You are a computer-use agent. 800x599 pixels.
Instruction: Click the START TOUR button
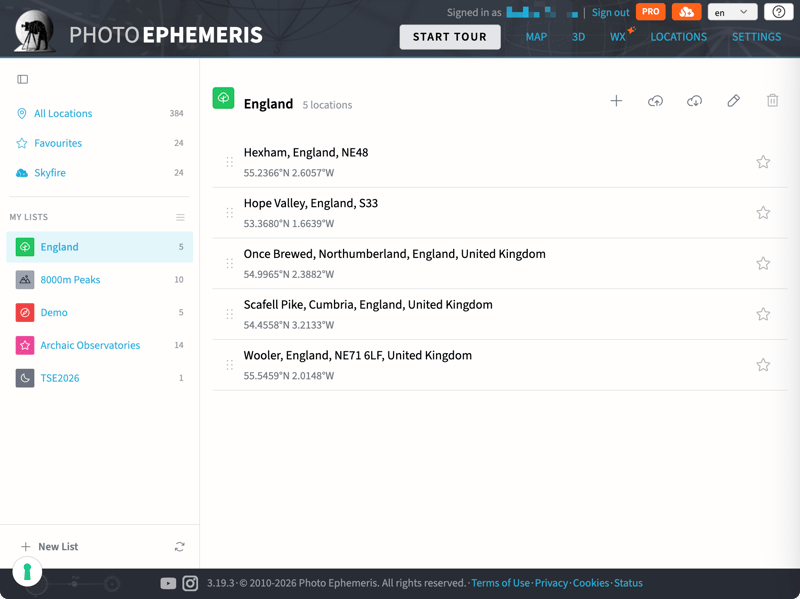coord(450,37)
